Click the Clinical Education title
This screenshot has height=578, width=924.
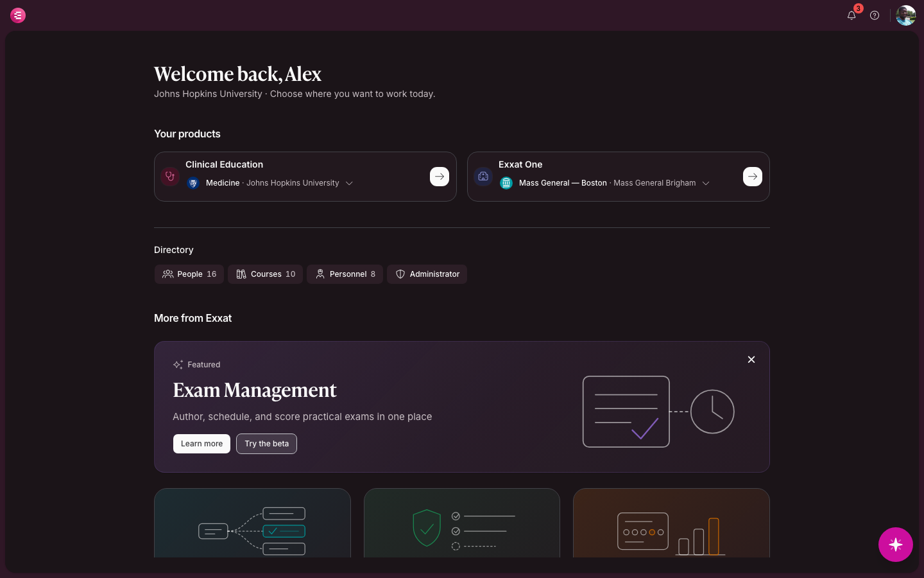[224, 164]
